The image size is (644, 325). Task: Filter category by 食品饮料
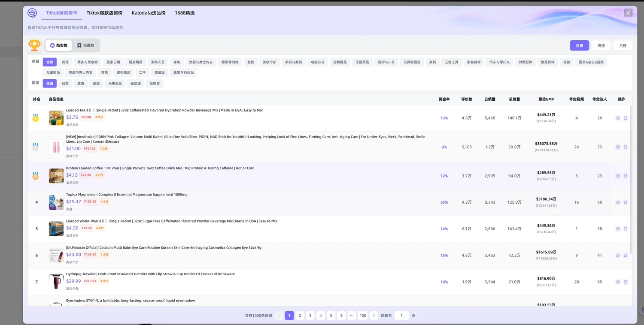coord(548,62)
